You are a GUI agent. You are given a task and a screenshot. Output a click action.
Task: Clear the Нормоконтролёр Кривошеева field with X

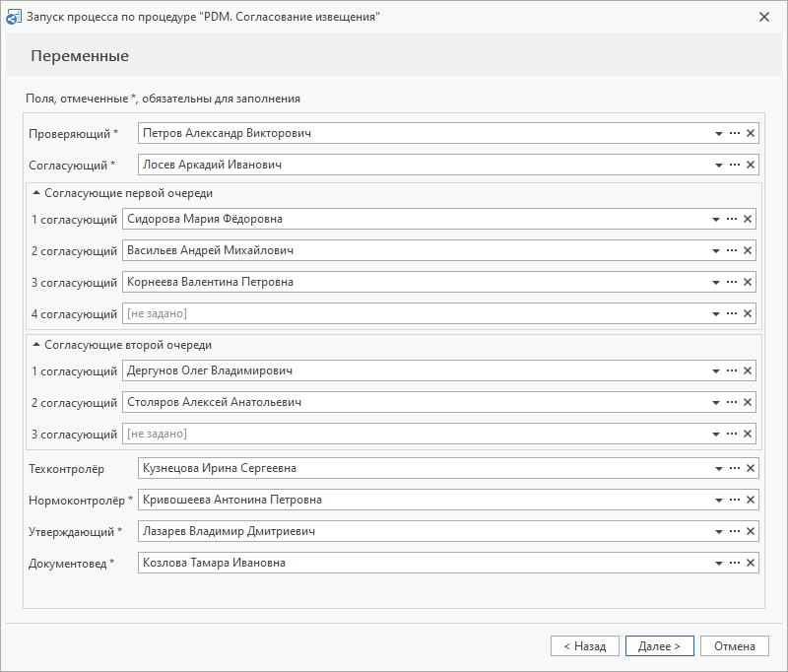751,500
